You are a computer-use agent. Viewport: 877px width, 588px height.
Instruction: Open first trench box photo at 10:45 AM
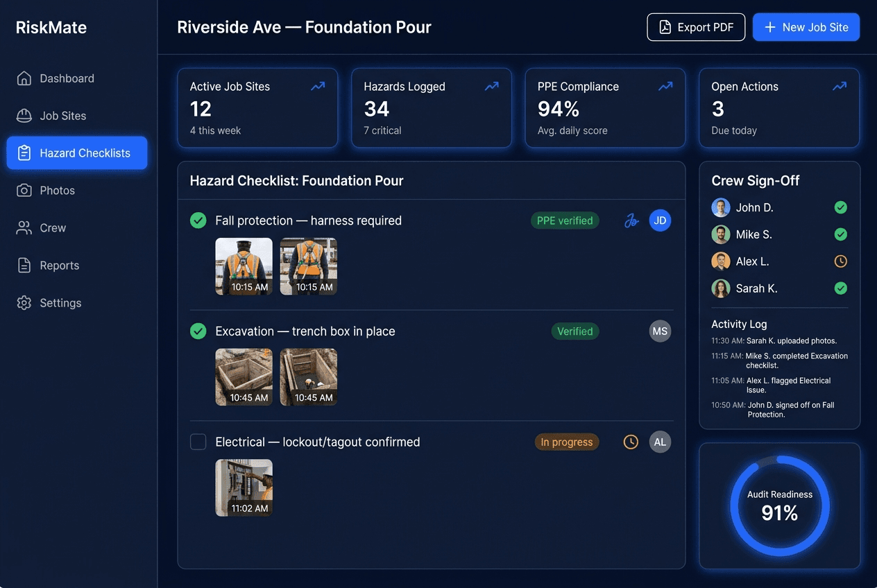(244, 377)
